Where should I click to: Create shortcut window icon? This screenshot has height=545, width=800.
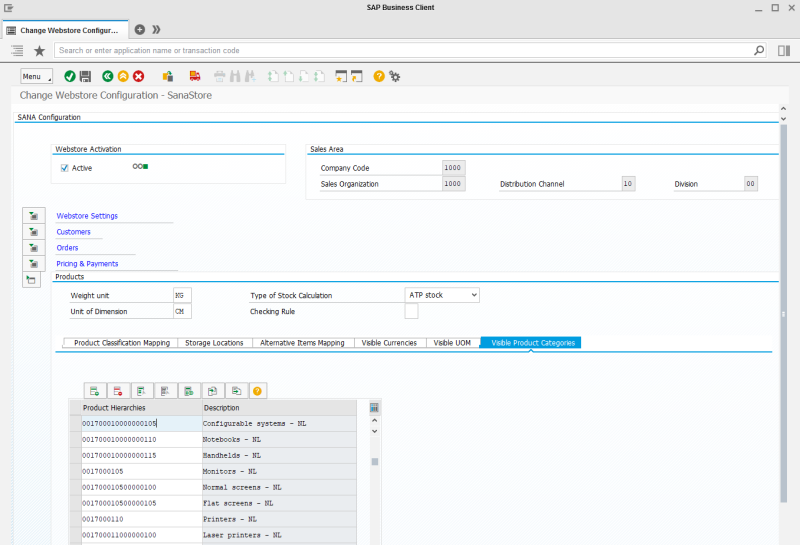(357, 77)
